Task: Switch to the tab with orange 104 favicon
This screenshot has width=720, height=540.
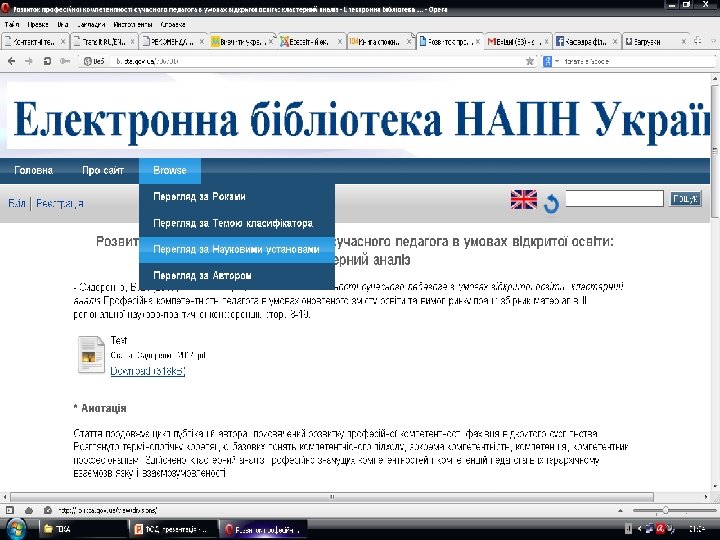Action: coord(380,41)
